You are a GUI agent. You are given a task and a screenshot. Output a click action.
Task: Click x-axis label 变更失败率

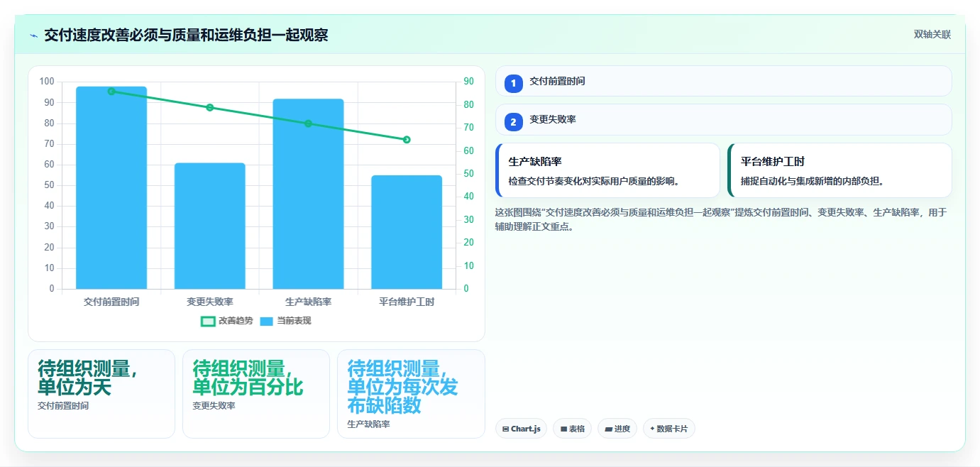point(210,302)
